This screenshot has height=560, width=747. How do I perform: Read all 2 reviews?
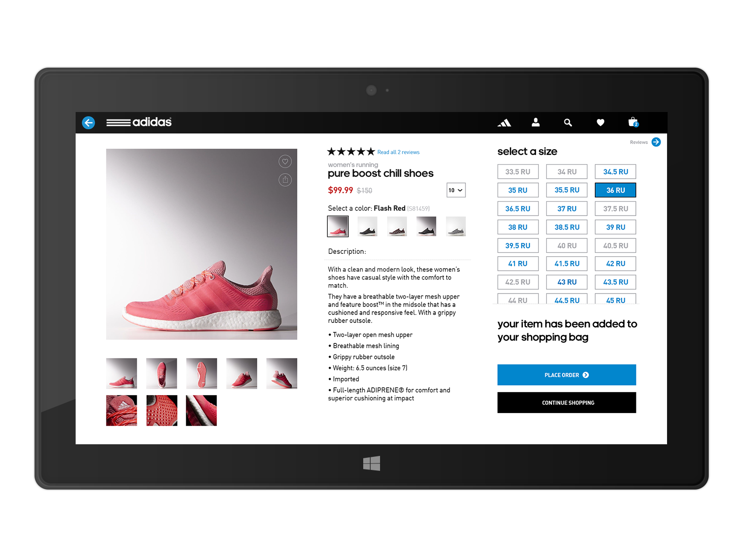[x=398, y=152]
